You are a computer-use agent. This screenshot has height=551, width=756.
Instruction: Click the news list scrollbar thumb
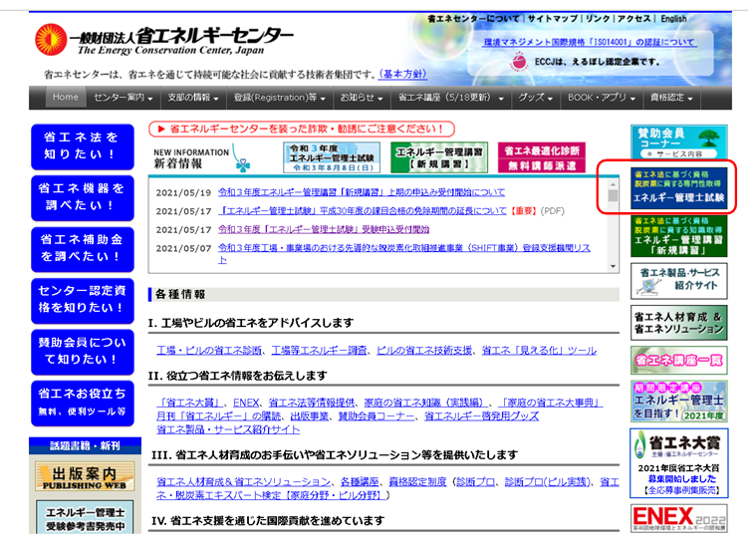pyautogui.click(x=613, y=195)
